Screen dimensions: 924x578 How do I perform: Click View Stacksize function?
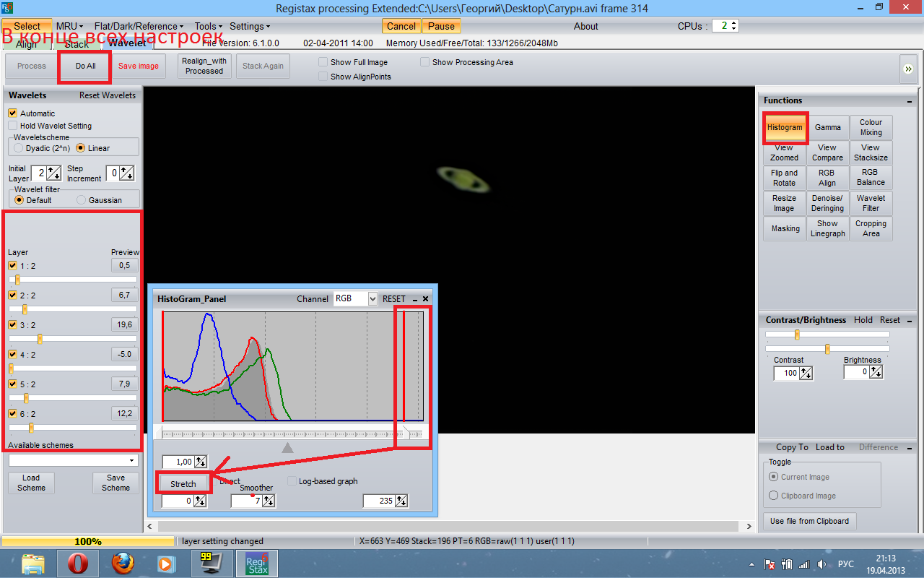click(x=871, y=152)
